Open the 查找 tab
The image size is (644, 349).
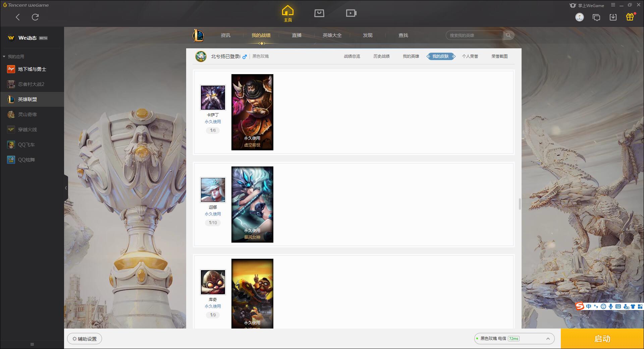point(403,35)
